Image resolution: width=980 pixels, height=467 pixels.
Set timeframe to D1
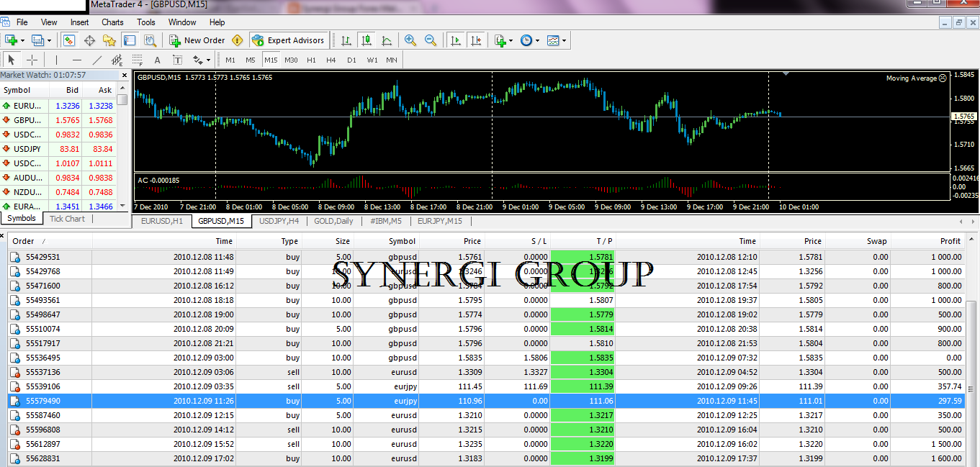pyautogui.click(x=351, y=60)
